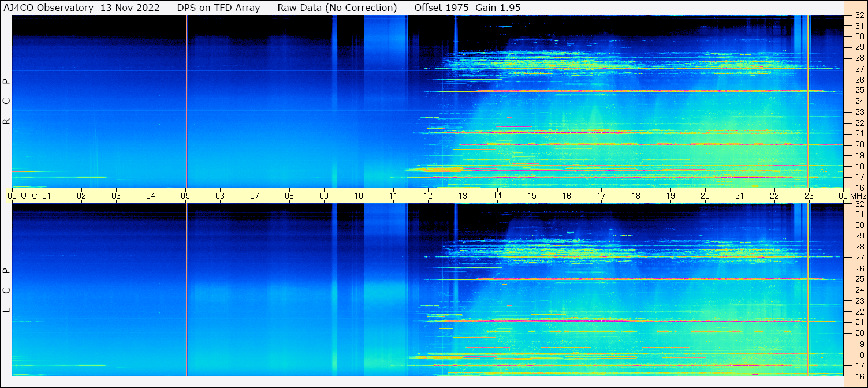
Task: Click the vertical RCP label on the left
Action: pyautogui.click(x=7, y=101)
